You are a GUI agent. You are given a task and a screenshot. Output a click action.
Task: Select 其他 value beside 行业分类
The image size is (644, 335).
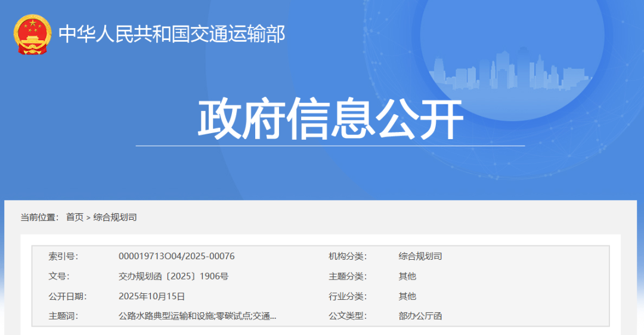[407, 296]
